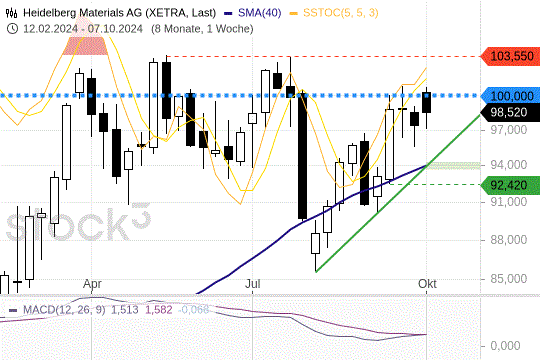The image size is (540, 360).
Task: Click the Okt marker on time axis
Action: (x=427, y=284)
